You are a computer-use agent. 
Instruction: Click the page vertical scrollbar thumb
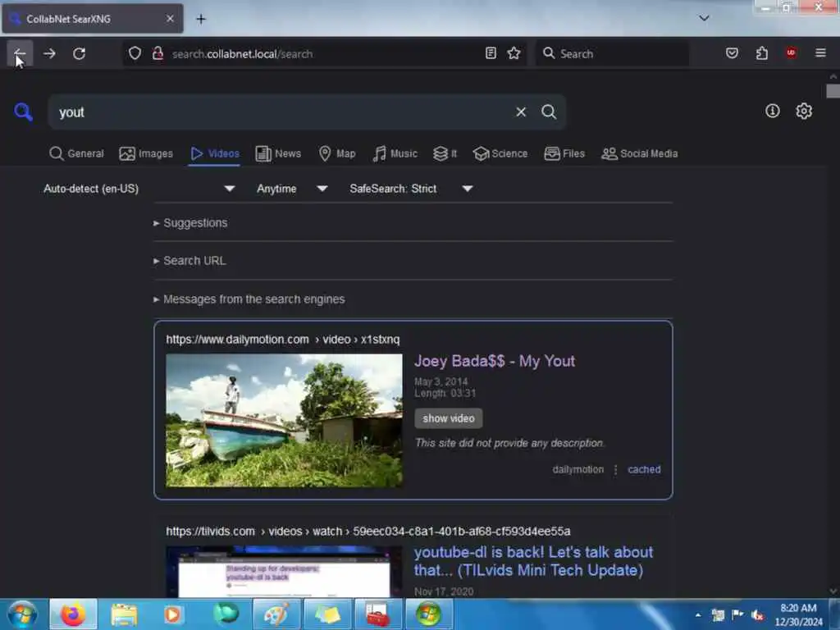[x=833, y=91]
